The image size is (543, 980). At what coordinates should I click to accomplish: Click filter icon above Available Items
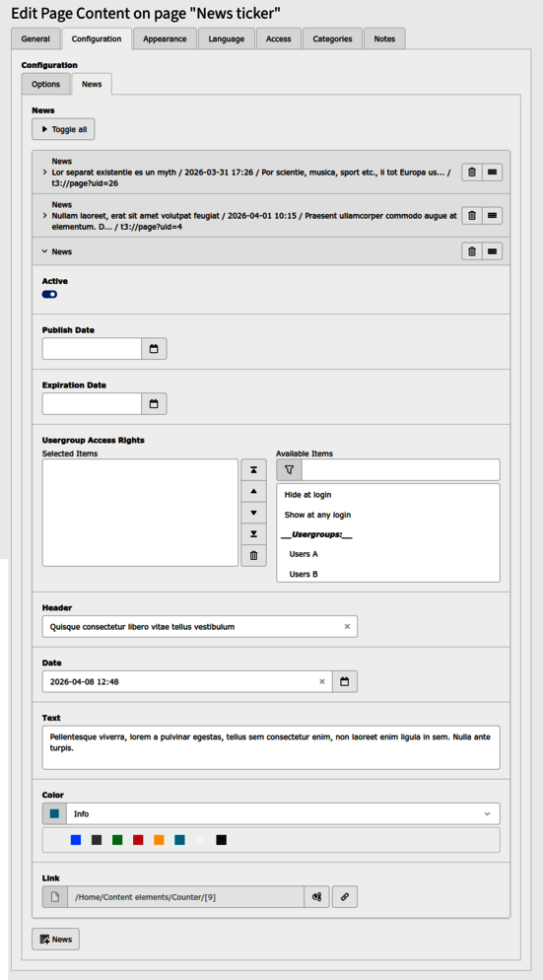(289, 469)
